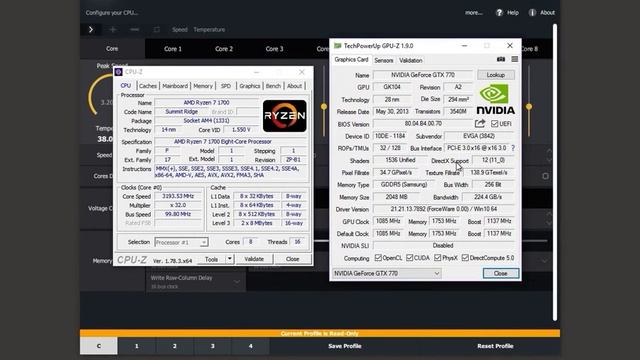Click the Speed row stepper arrows
Viewport: 640px width, 360px height.
coord(549,155)
